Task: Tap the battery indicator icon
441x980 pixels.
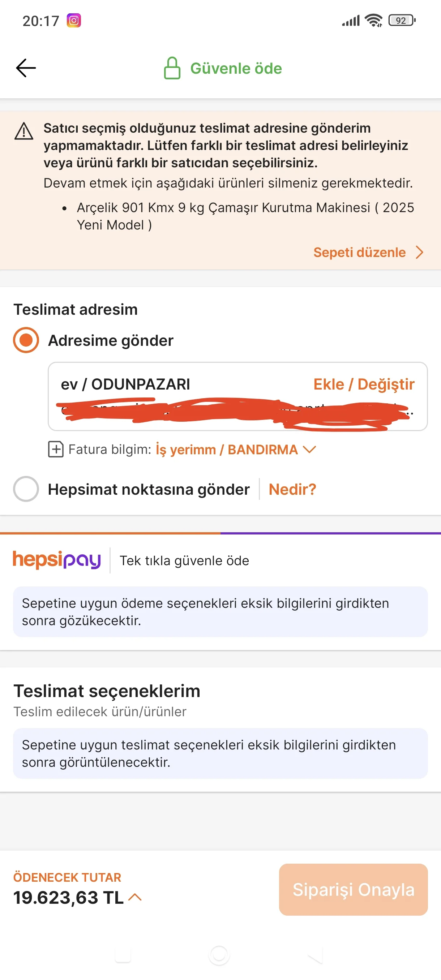Action: click(402, 21)
